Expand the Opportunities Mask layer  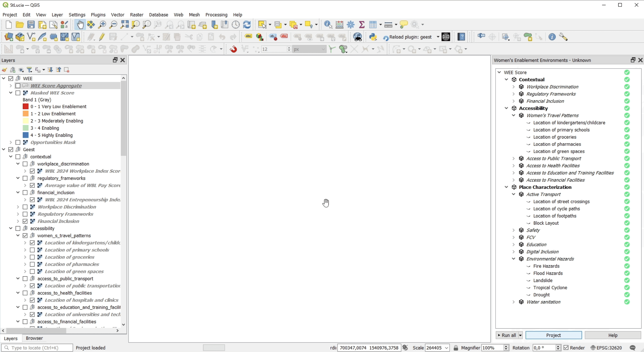11,142
